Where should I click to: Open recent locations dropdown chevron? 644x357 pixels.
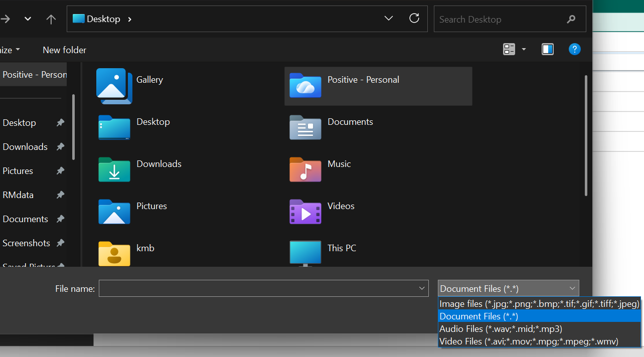28,19
